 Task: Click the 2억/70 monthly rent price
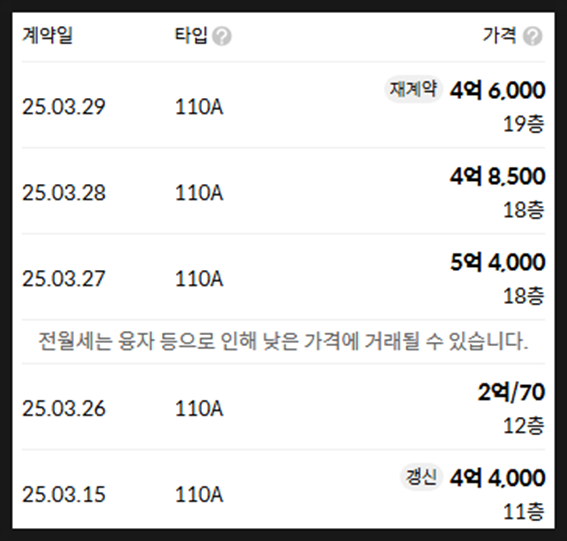tap(511, 392)
